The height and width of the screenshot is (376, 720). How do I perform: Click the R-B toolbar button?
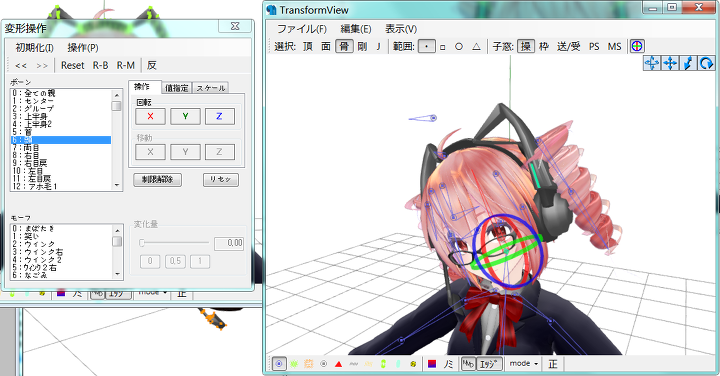101,66
